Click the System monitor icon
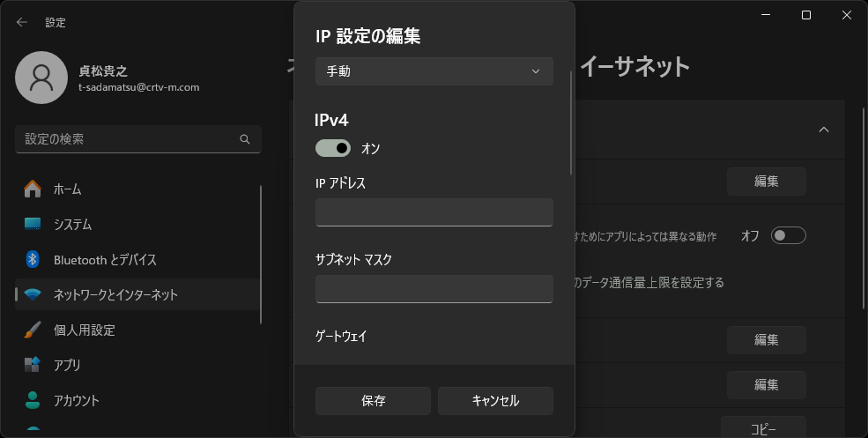 (x=33, y=224)
